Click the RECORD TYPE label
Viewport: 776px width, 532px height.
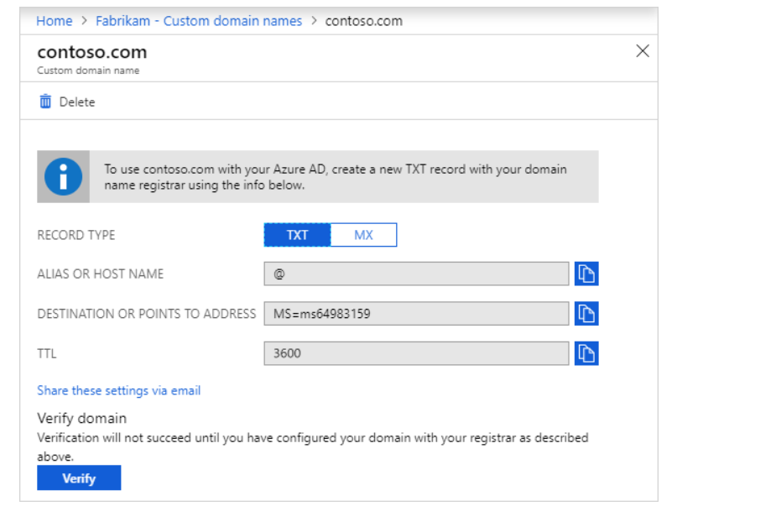[76, 235]
